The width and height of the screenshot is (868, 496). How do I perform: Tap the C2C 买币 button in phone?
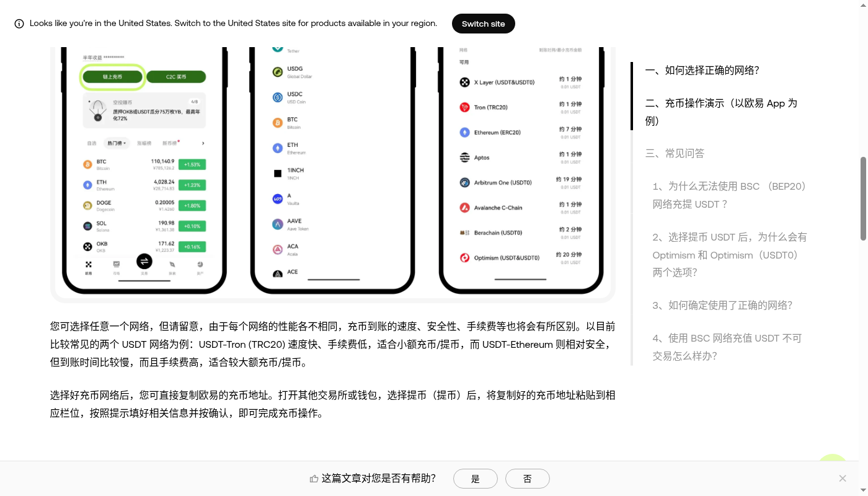(x=176, y=77)
